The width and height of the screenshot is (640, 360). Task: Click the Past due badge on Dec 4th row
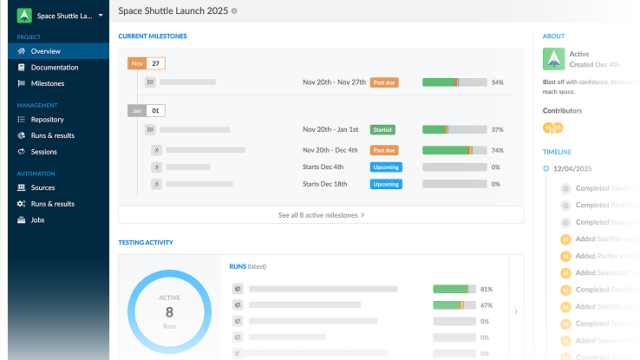click(x=384, y=150)
